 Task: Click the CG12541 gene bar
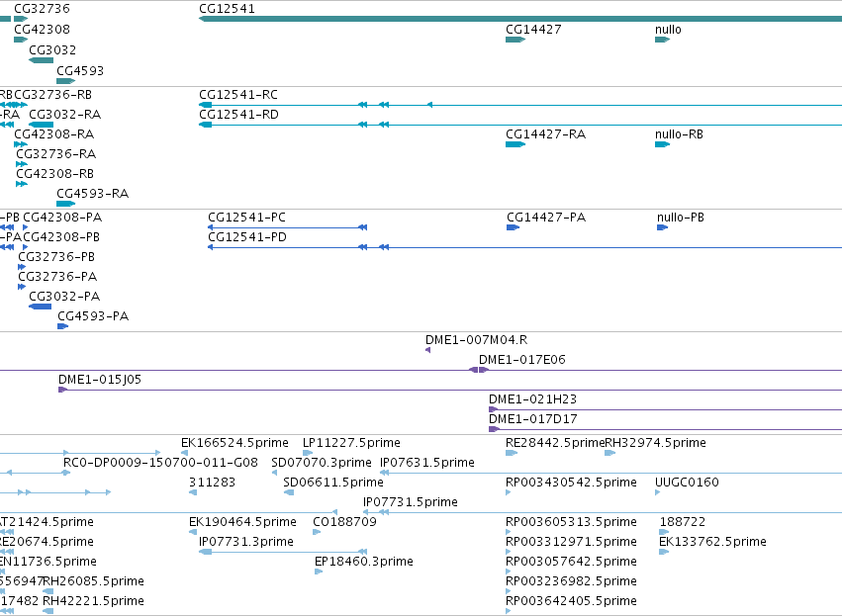[x=520, y=19]
